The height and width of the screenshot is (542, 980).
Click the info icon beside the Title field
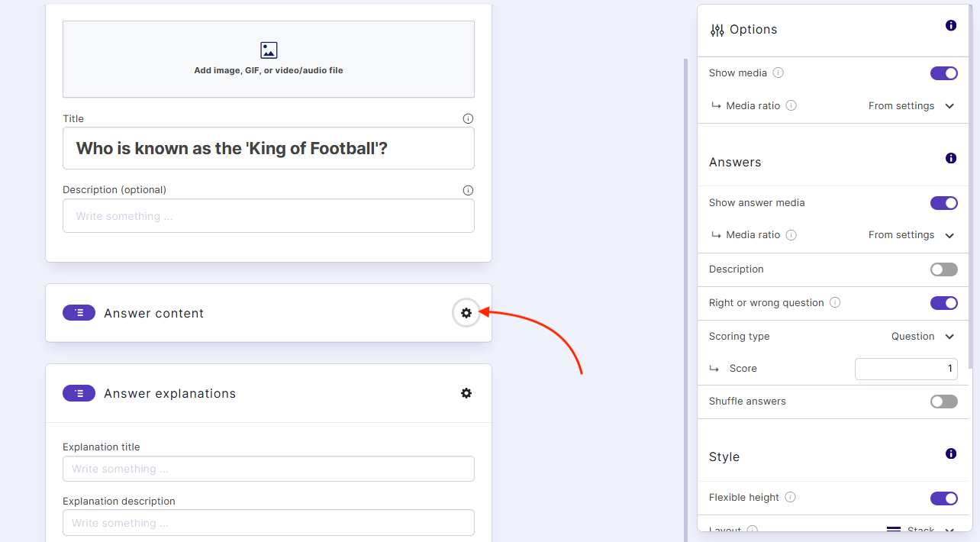coord(468,118)
